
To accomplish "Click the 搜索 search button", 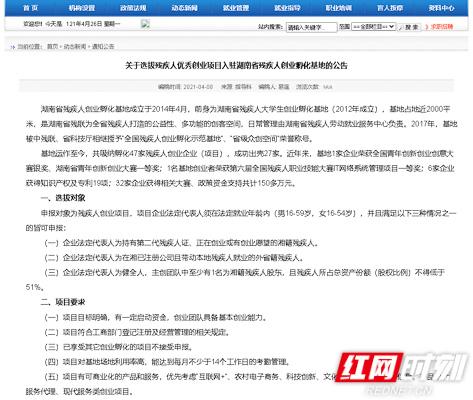I will point(409,27).
